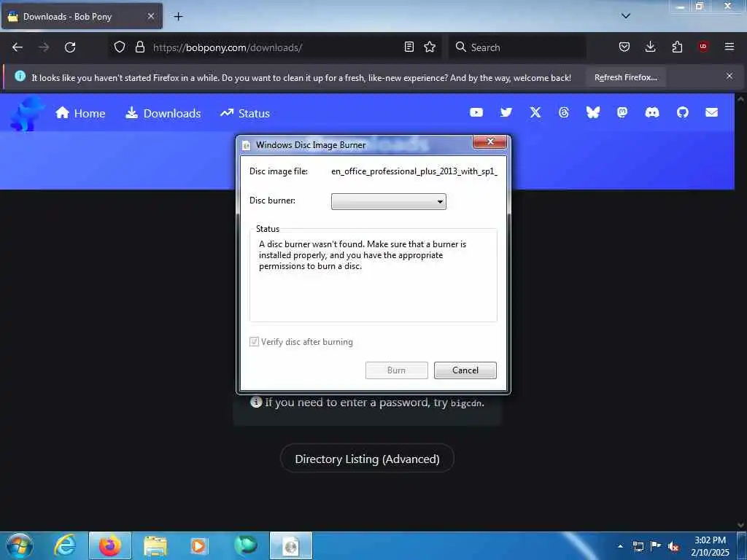Open the Twitter bird icon
This screenshot has height=560, width=747.
pyautogui.click(x=506, y=112)
